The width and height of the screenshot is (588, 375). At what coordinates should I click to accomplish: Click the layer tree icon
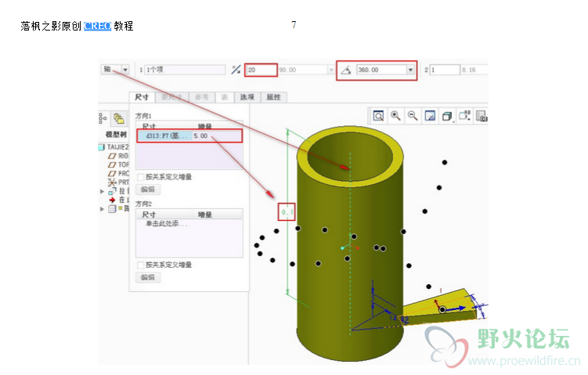(x=119, y=118)
